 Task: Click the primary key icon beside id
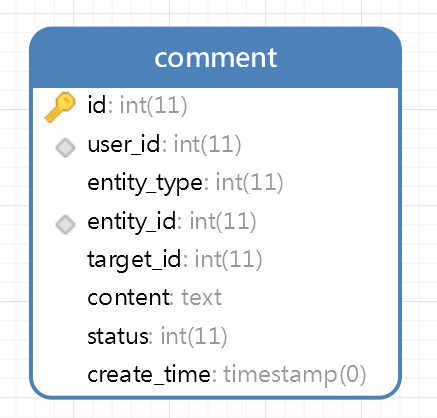point(60,107)
